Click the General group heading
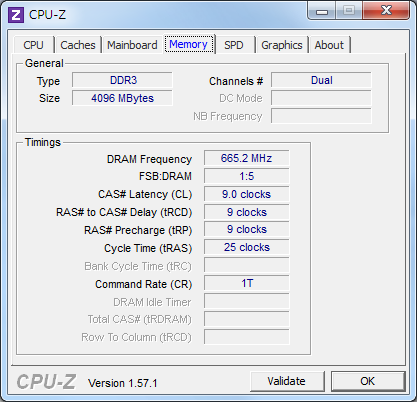Screen dimensions: 417x402 44,63
